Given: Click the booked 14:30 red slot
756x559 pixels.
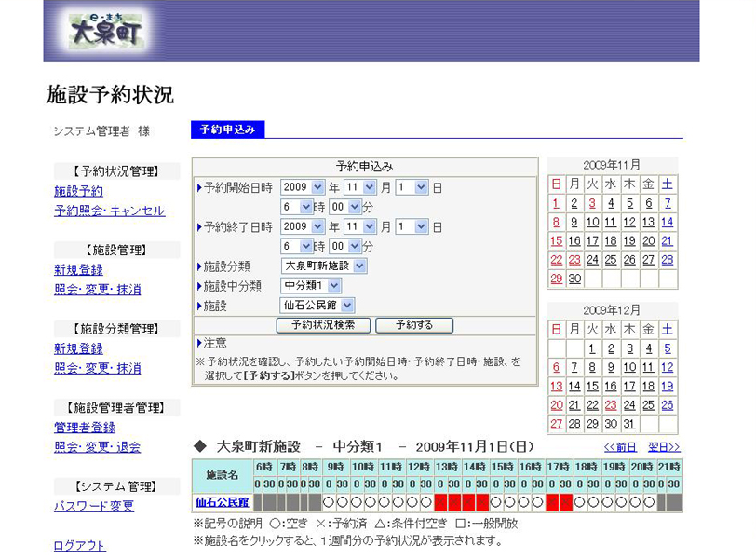Looking at the screenshot, I should [x=482, y=502].
